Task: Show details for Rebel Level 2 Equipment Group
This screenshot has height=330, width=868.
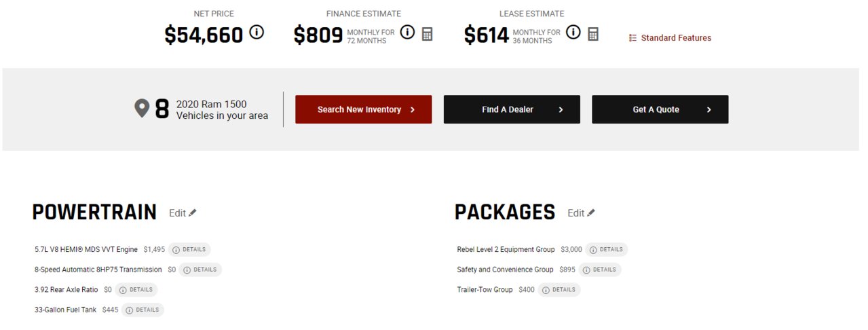Action: [606, 250]
